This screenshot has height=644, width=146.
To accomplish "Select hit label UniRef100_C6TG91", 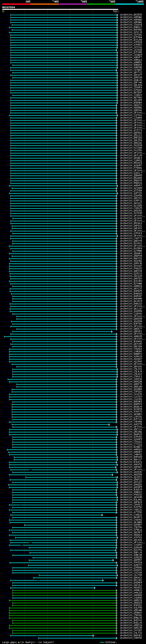I will tap(131, 35).
